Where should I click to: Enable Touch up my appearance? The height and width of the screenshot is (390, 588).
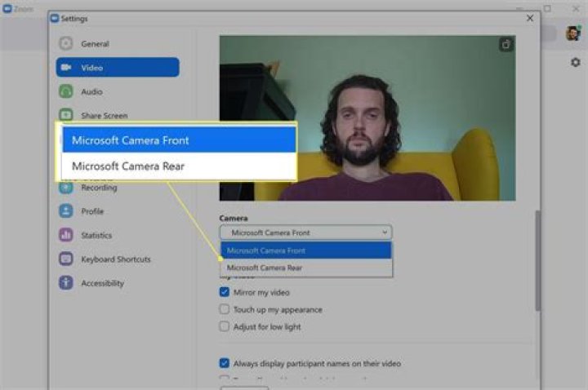(x=225, y=309)
